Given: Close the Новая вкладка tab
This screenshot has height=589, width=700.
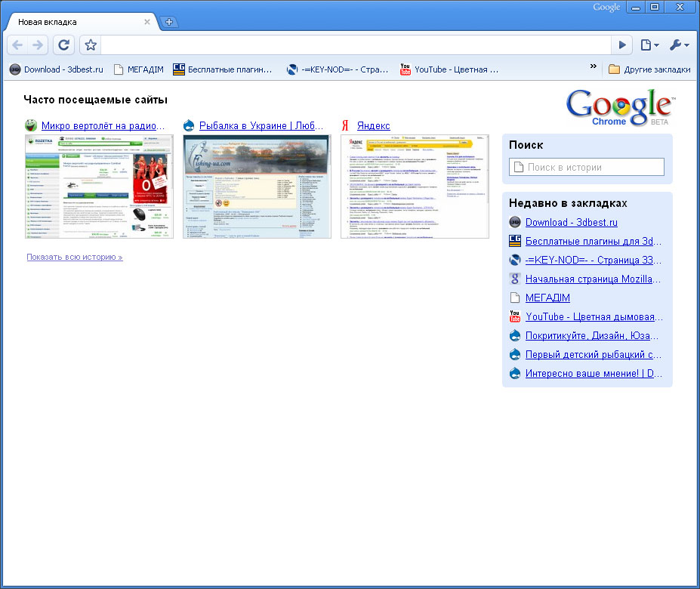Looking at the screenshot, I should (147, 22).
